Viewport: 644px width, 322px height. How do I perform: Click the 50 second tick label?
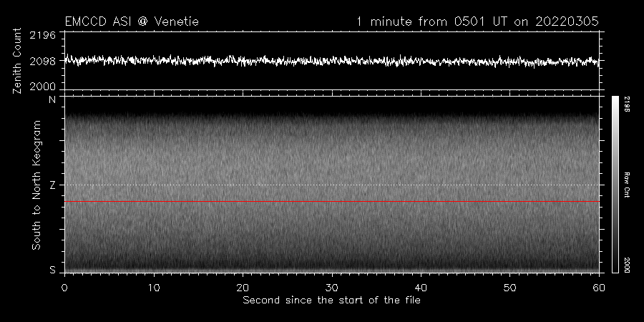click(509, 288)
